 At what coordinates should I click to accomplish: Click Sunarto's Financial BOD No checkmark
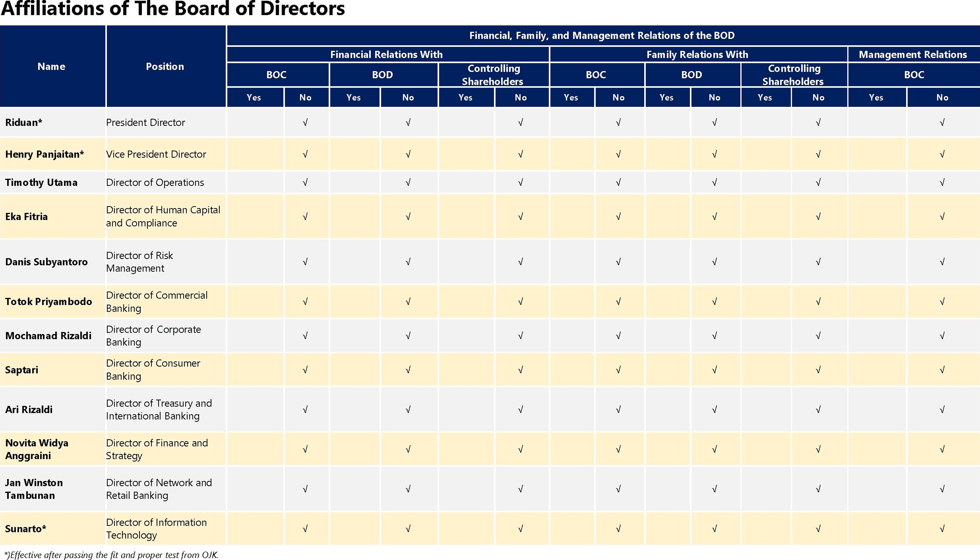408,529
